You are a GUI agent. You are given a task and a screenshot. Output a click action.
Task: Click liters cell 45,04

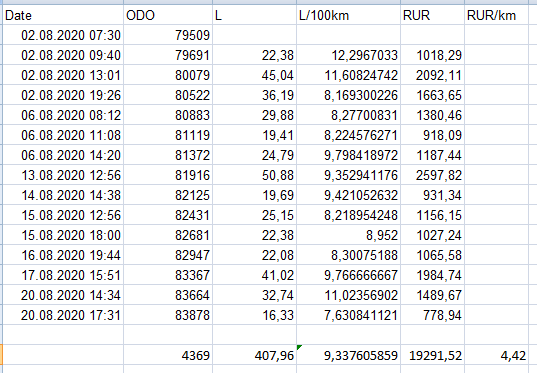(254, 75)
